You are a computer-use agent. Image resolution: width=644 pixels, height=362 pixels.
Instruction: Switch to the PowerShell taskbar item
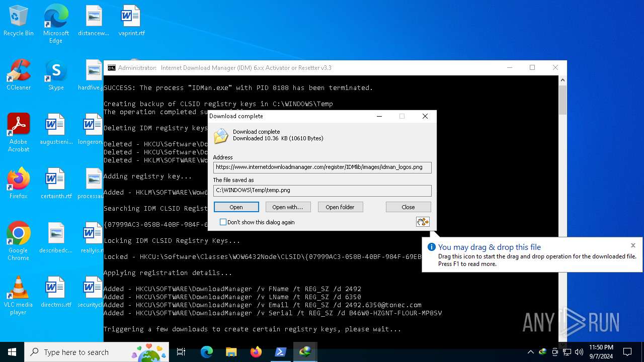pyautogui.click(x=280, y=352)
